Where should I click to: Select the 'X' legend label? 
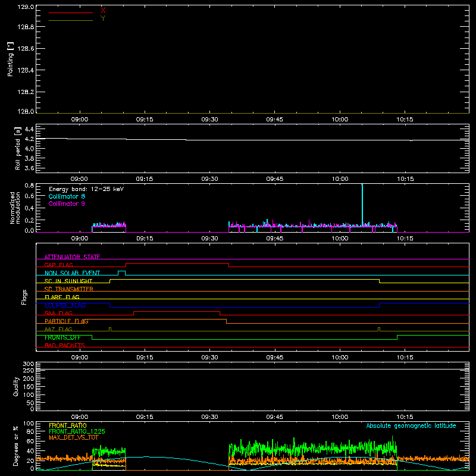[103, 10]
